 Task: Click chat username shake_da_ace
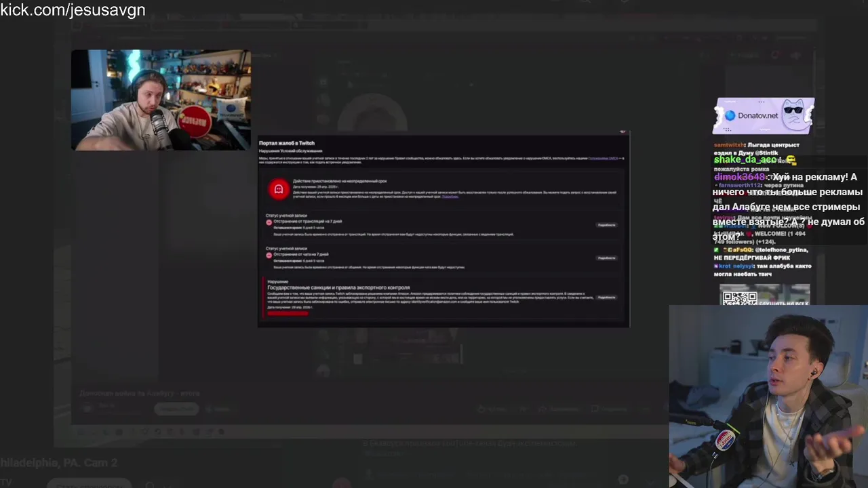(x=745, y=160)
